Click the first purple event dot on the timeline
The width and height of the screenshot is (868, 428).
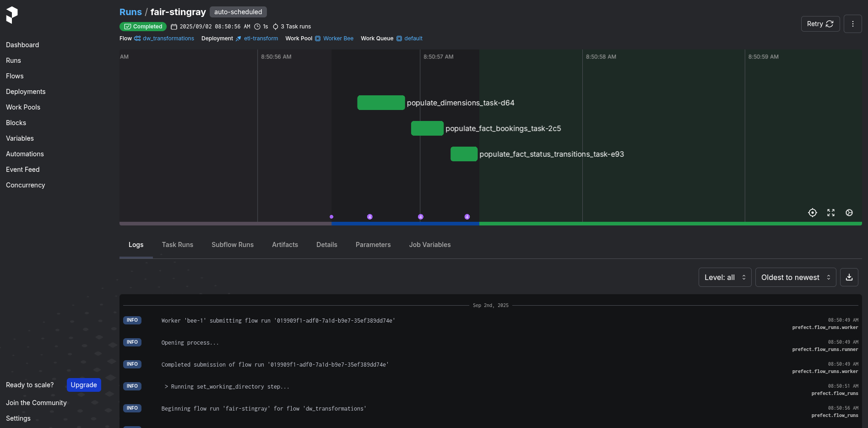[331, 217]
